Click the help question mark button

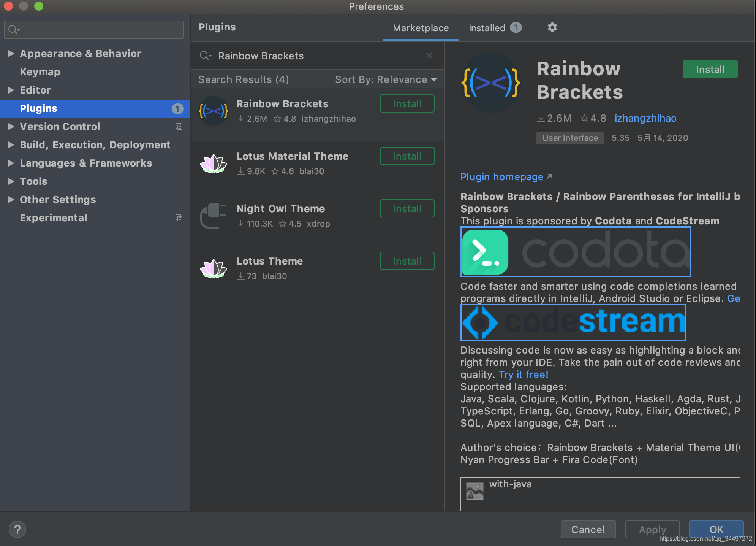pos(17,529)
